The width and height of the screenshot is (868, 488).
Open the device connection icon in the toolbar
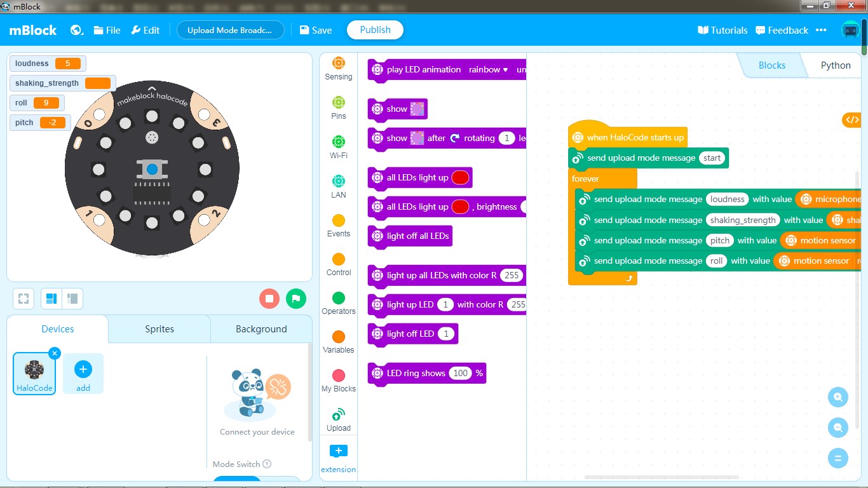point(850,29)
